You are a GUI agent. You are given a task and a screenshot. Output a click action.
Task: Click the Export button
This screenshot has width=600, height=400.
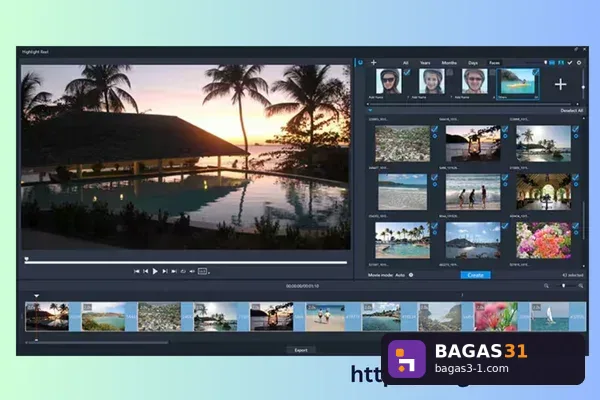click(x=301, y=350)
